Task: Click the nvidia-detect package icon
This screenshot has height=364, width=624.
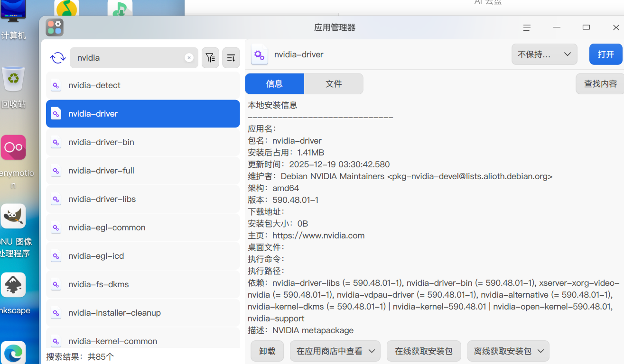Action: tap(56, 85)
